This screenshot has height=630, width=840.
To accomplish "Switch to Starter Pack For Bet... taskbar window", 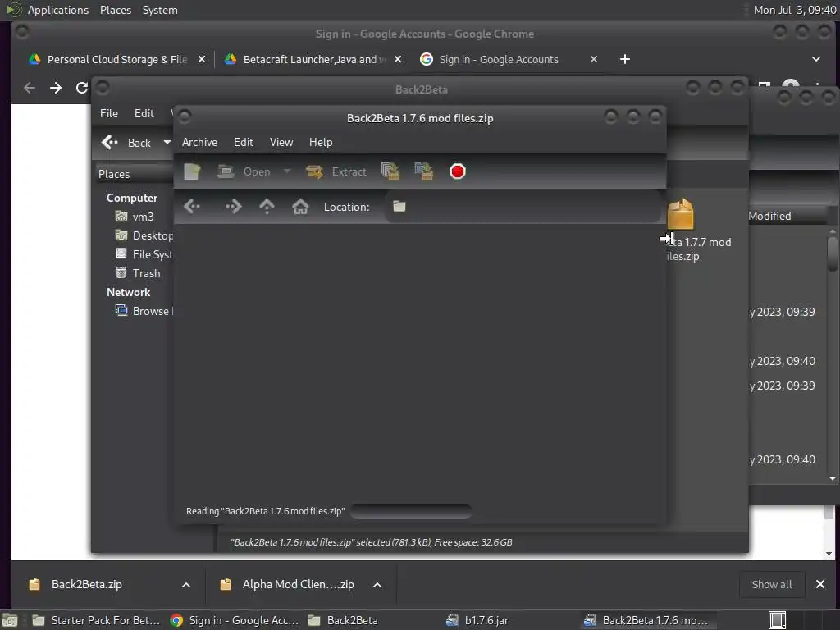I will pyautogui.click(x=97, y=620).
